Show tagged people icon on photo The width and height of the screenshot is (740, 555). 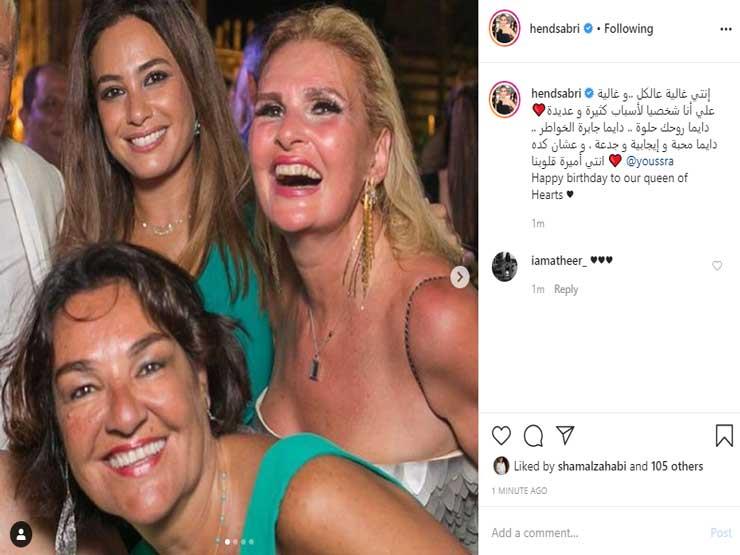pyautogui.click(x=21, y=534)
